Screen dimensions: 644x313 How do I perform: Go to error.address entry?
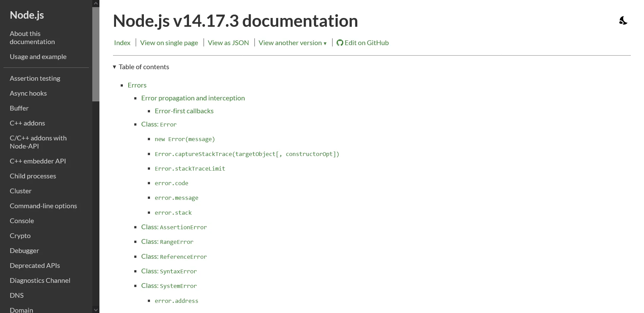pos(176,301)
